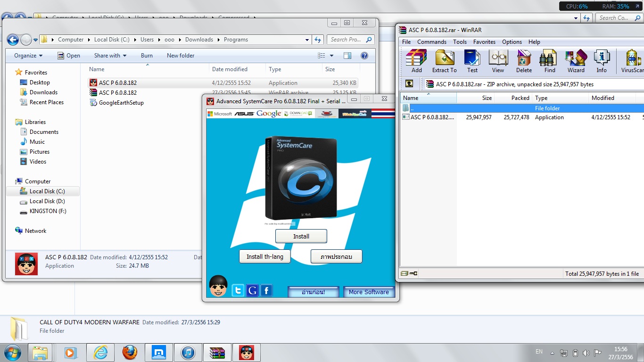Image resolution: width=644 pixels, height=362 pixels.
Task: Click the Start button
Action: click(13, 353)
